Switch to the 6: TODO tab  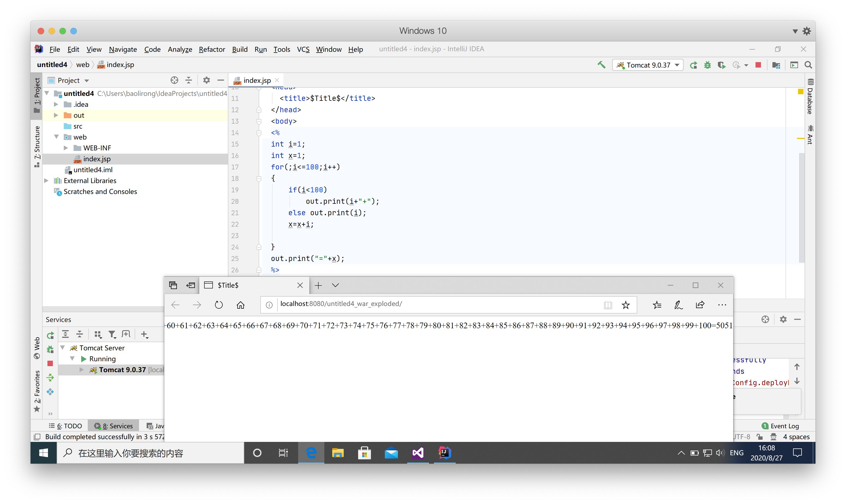(x=66, y=426)
